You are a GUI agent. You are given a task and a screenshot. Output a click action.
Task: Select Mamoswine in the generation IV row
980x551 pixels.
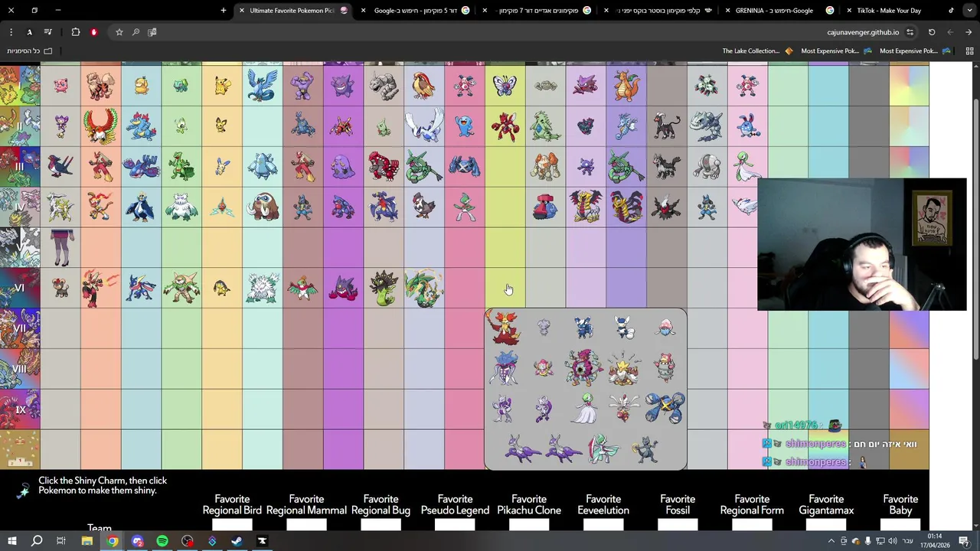click(262, 207)
